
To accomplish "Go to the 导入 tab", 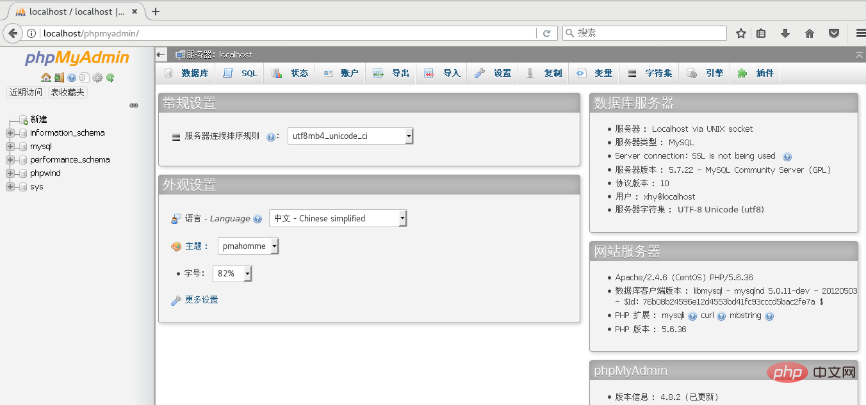I will click(442, 73).
